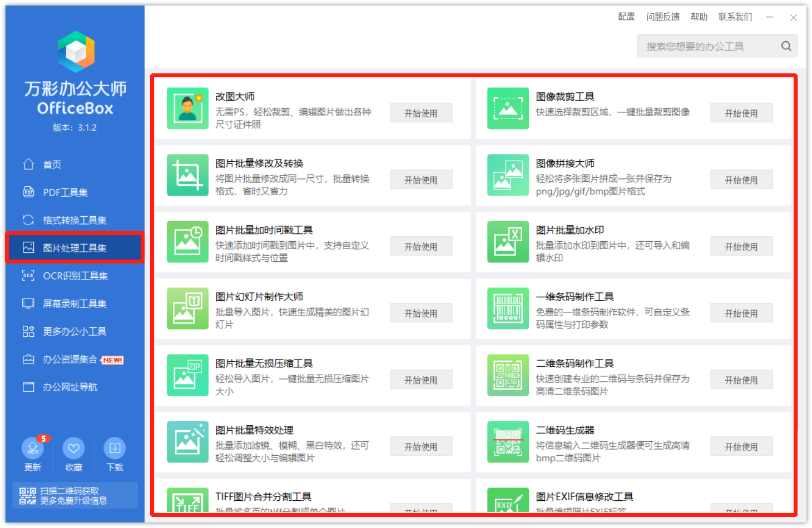Screen dimensions: 812x528
Task: Click the 下载 download icon
Action: pyautogui.click(x=115, y=448)
